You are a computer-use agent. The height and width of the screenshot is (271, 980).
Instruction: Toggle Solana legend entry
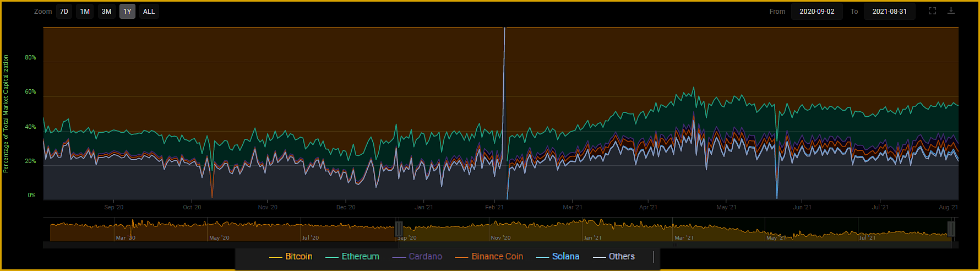[x=565, y=257]
